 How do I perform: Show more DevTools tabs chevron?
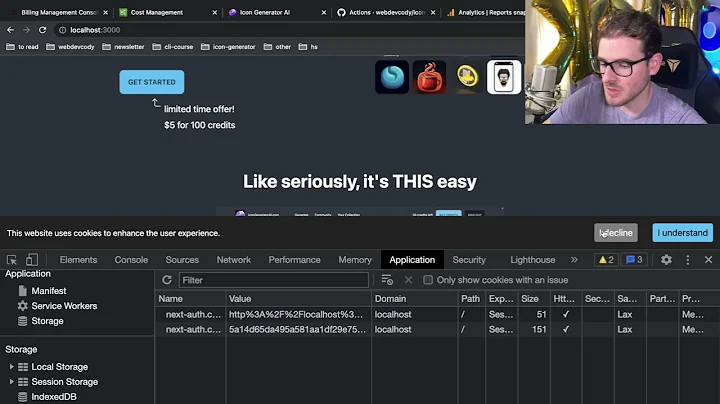[x=574, y=260]
